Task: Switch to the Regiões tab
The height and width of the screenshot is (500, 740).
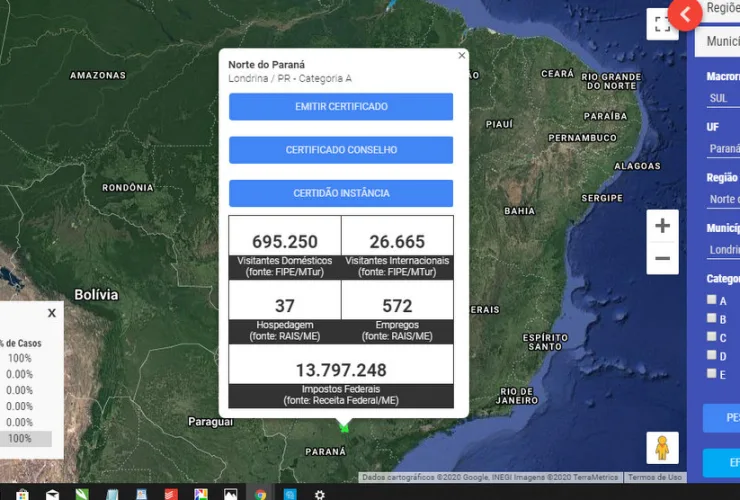Action: [722, 8]
